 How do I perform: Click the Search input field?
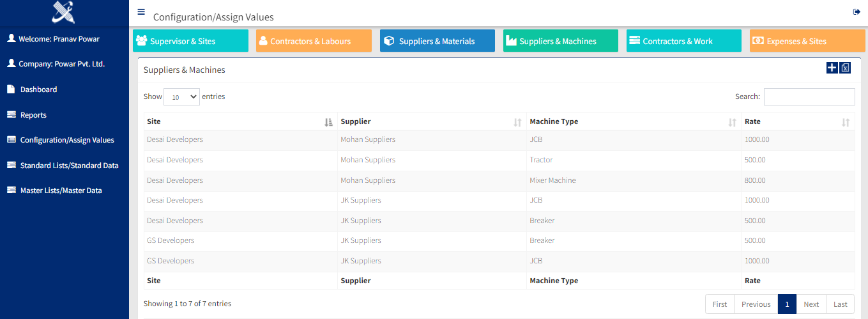tap(809, 97)
